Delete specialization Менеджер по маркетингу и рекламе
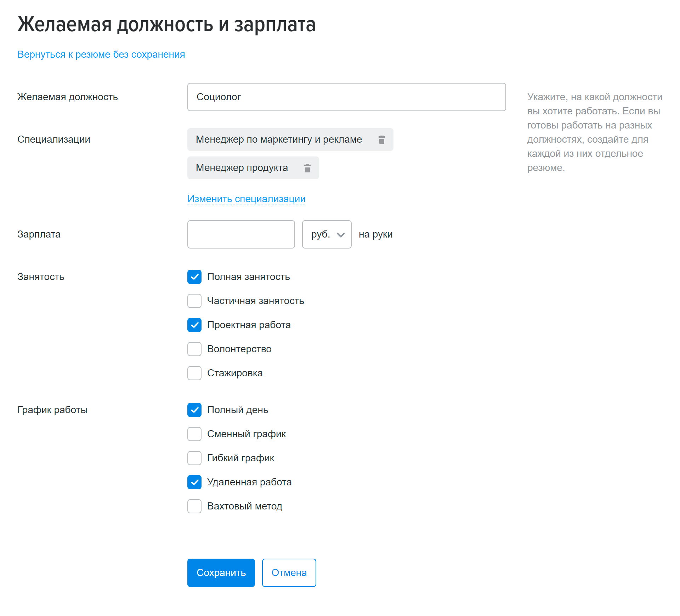The width and height of the screenshot is (680, 616). [381, 140]
